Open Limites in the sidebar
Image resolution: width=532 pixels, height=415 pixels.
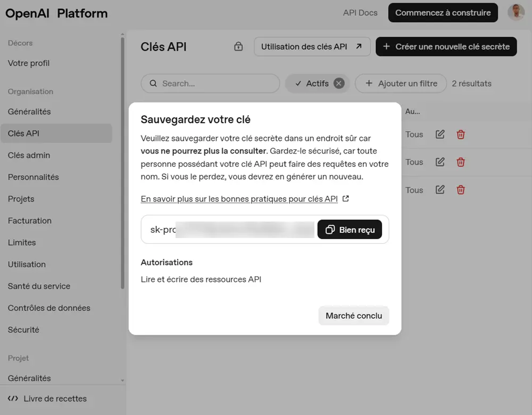(x=22, y=242)
